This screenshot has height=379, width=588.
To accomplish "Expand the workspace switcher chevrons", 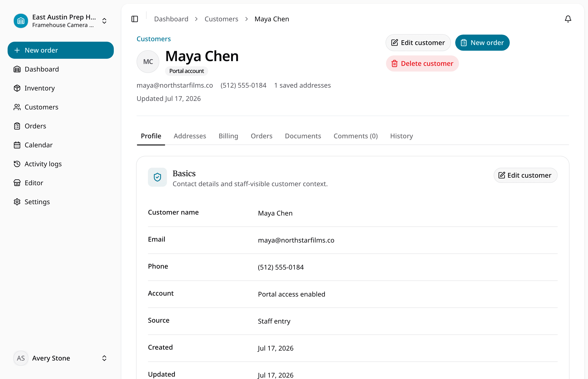I will (x=104, y=21).
